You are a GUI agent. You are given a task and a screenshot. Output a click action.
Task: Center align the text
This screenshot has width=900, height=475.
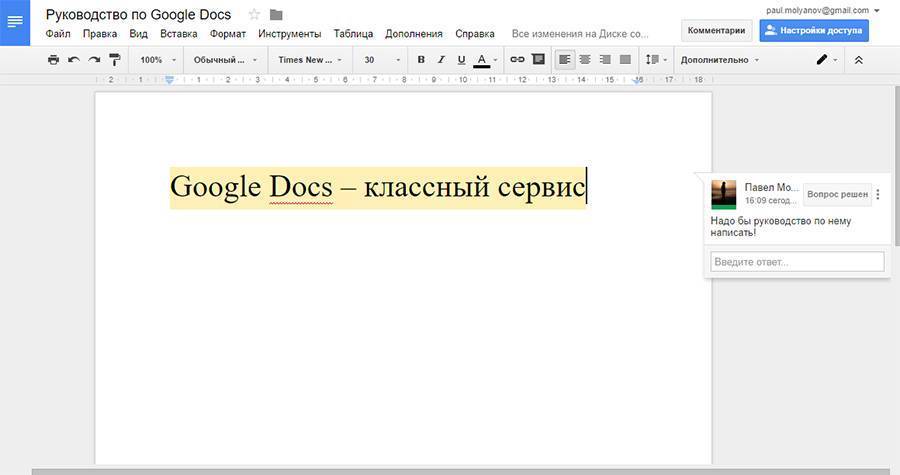[x=585, y=60]
